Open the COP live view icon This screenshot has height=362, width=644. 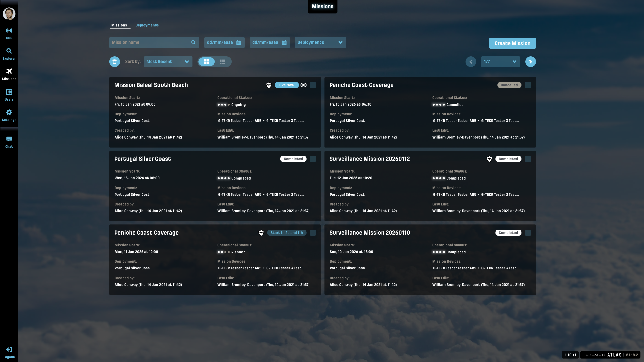click(x=9, y=31)
